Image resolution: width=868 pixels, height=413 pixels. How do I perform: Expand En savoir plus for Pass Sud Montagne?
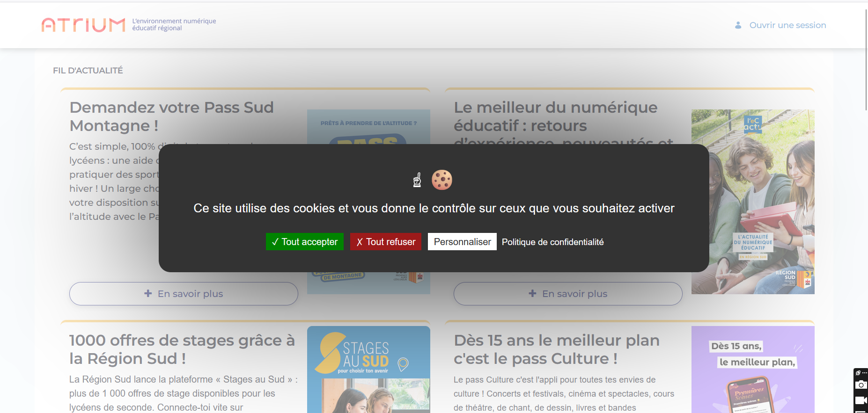click(184, 294)
